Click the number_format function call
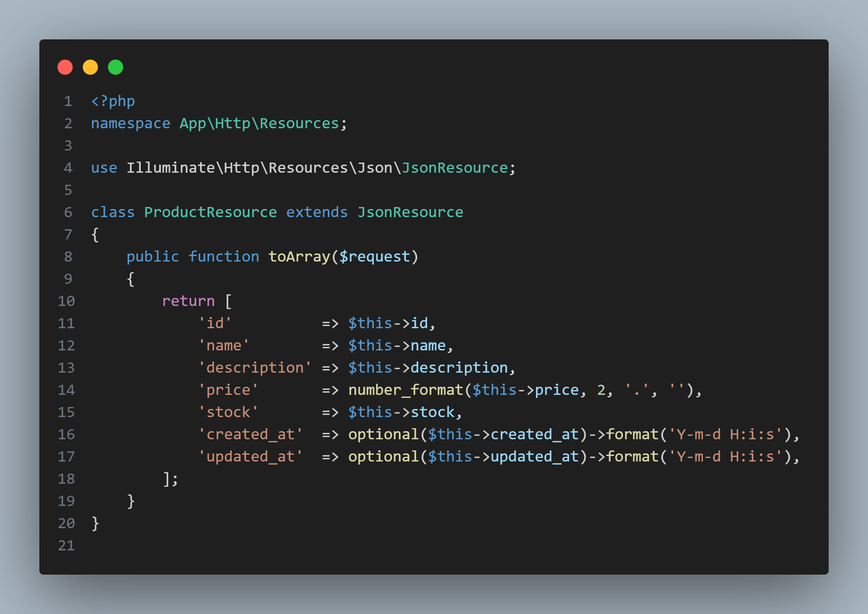The width and height of the screenshot is (868, 614). point(405,390)
